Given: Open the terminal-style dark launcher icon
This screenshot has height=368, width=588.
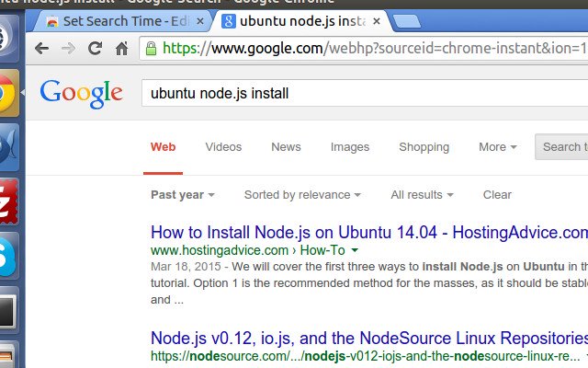Looking at the screenshot, I should (x=8, y=311).
